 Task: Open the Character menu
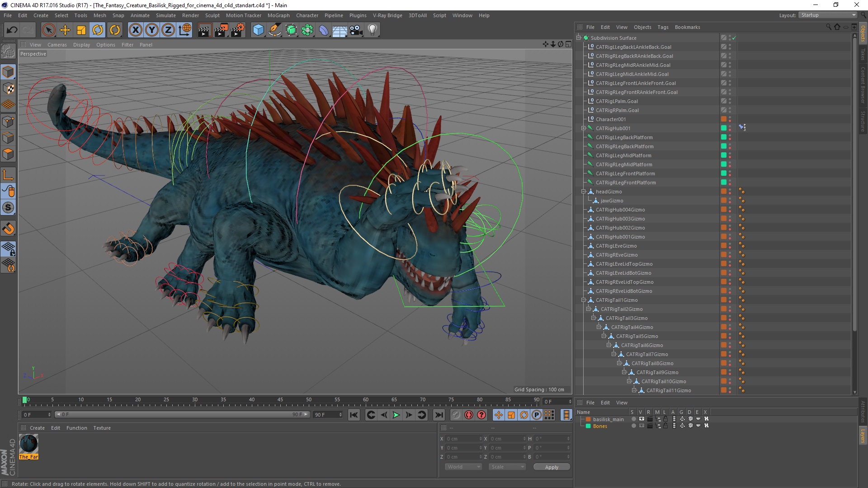pos(307,15)
